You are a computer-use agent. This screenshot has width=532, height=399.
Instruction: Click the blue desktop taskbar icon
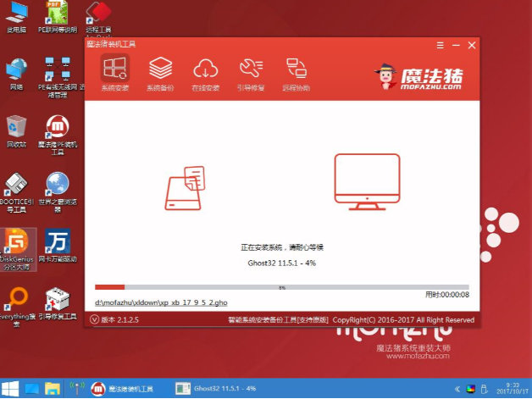(x=32, y=389)
